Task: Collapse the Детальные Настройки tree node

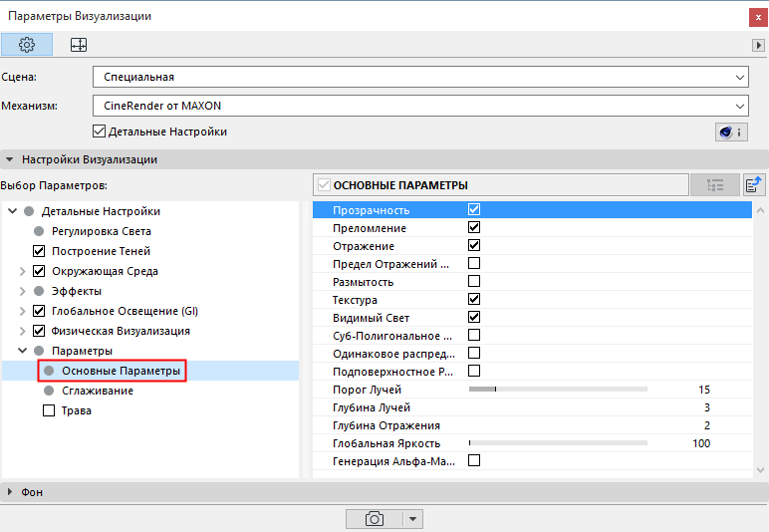Action: pyautogui.click(x=13, y=211)
